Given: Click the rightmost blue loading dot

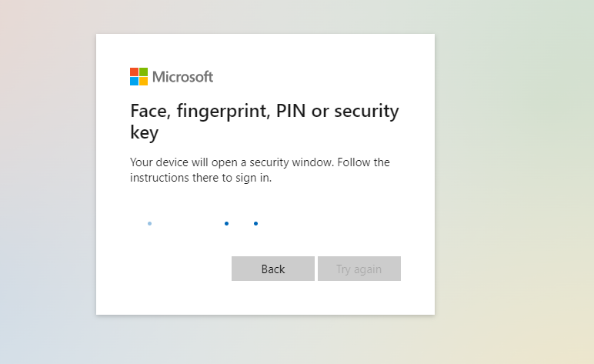Looking at the screenshot, I should pos(255,223).
